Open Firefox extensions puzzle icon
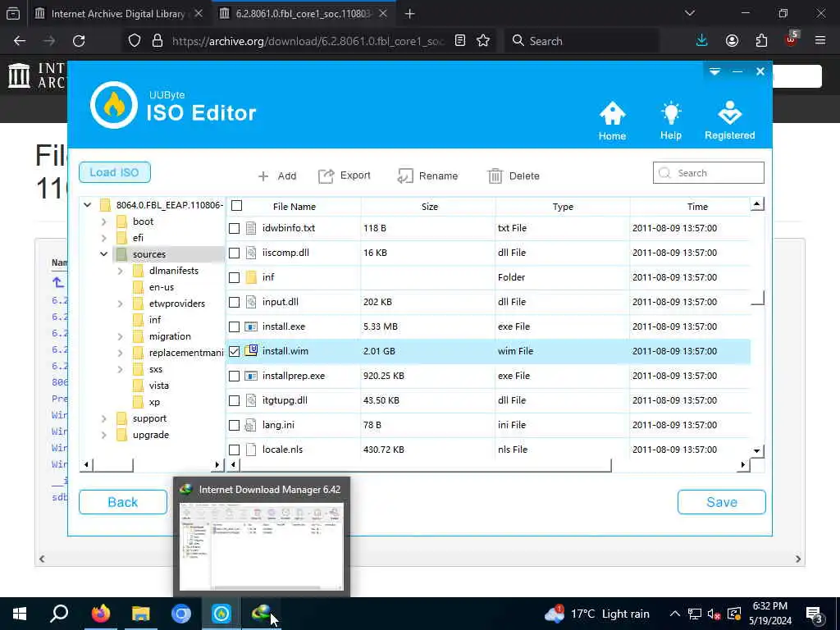Viewport: 840px width, 630px height. (x=761, y=41)
